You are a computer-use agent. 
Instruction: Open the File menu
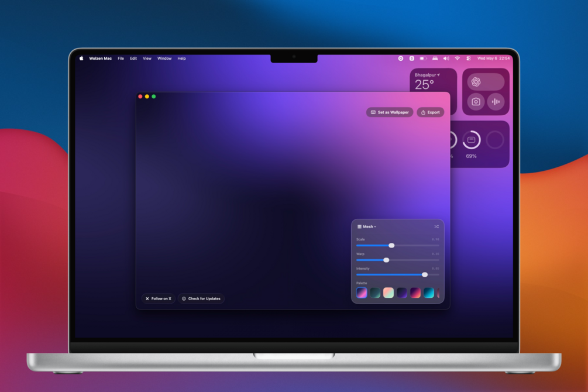(121, 58)
